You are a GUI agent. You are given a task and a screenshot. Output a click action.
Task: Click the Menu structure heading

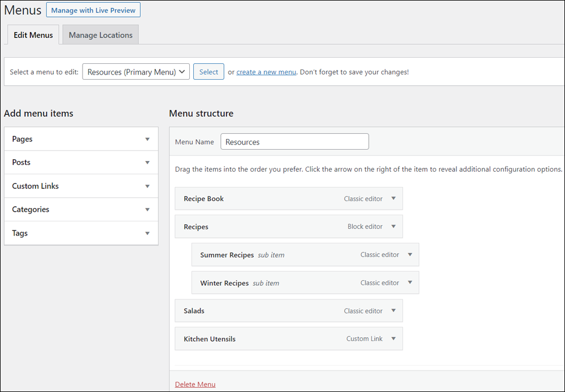[201, 113]
